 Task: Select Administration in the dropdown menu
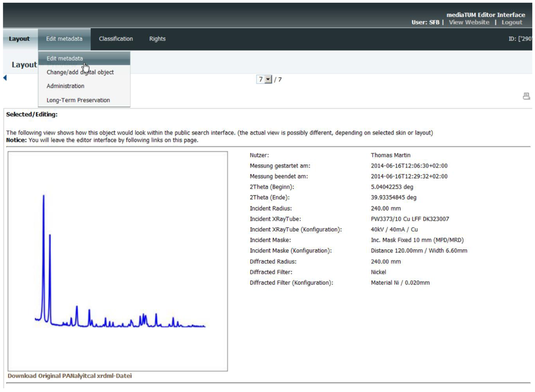65,86
